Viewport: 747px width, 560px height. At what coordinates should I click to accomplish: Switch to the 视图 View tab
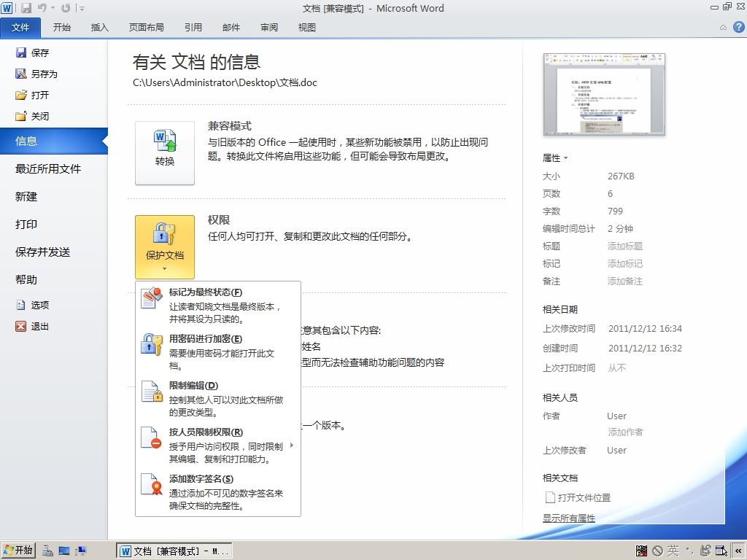tap(307, 28)
